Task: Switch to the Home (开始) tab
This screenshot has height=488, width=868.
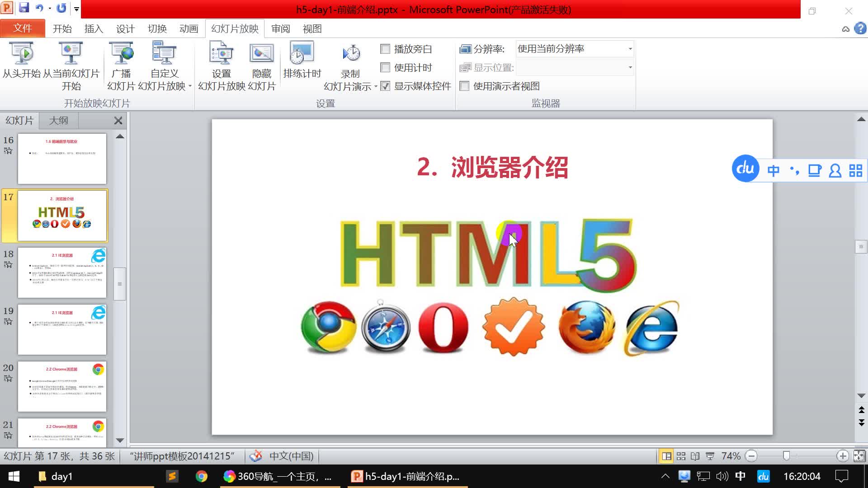Action: pyautogui.click(x=62, y=28)
